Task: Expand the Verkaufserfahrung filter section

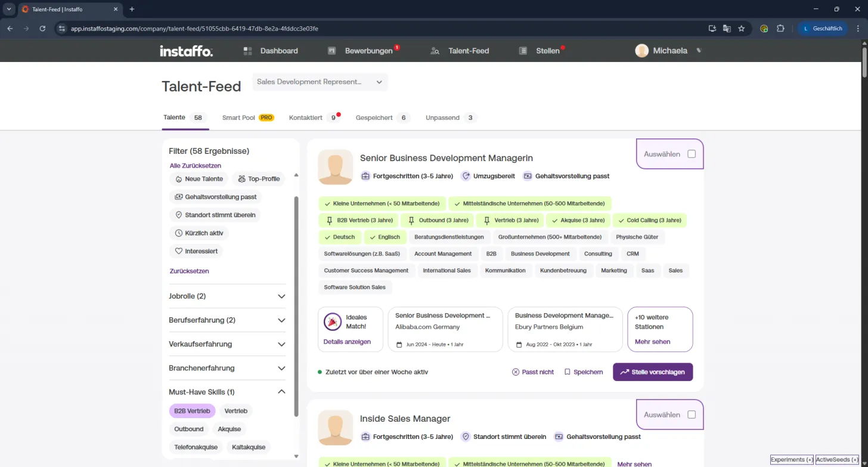Action: 227,344
